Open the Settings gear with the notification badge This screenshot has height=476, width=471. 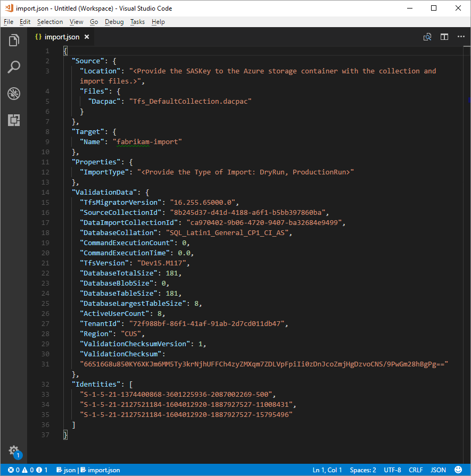pos(14,450)
